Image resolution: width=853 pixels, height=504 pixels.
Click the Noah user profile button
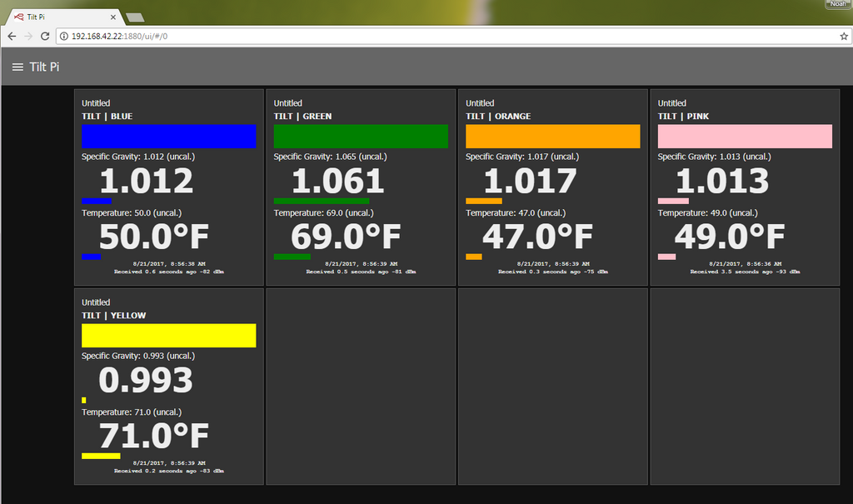(836, 4)
